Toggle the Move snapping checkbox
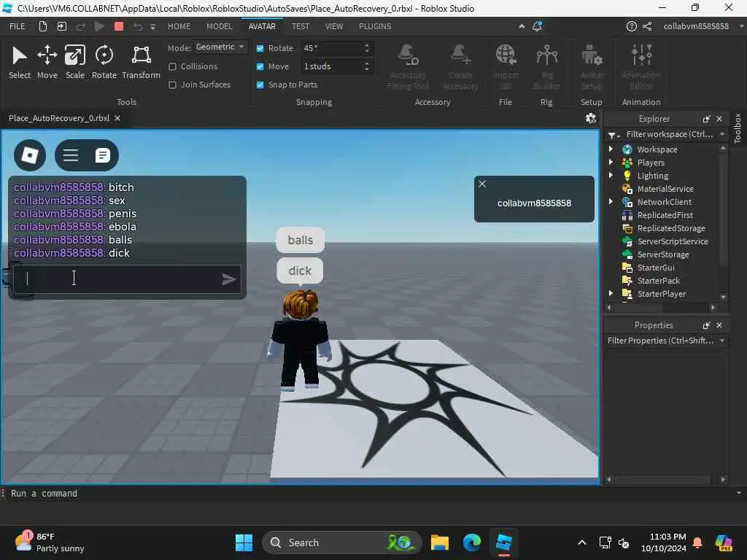 [x=260, y=66]
